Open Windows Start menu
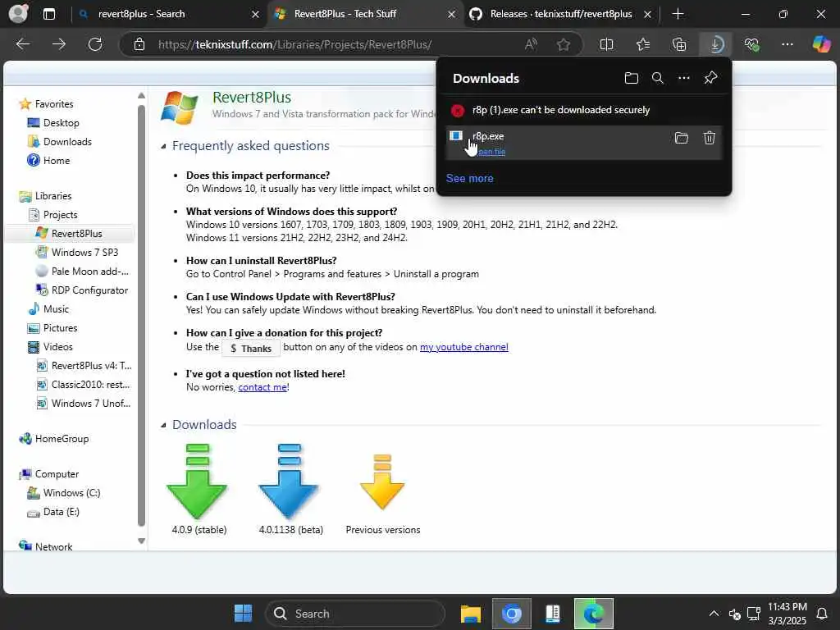Image resolution: width=840 pixels, height=630 pixels. [243, 614]
